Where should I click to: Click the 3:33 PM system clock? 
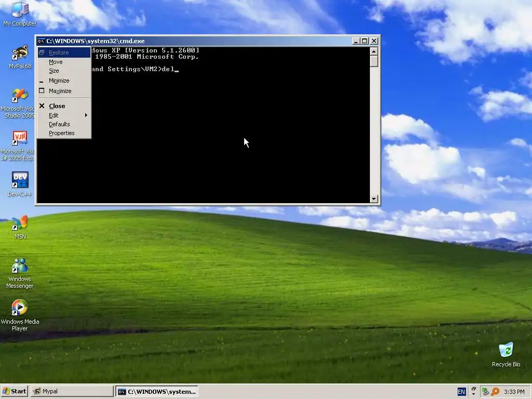click(514, 392)
